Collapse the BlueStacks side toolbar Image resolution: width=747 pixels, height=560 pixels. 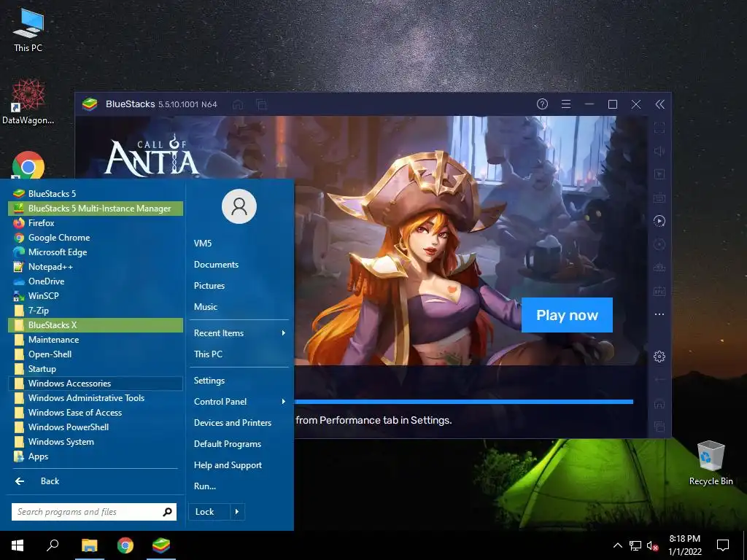coord(659,104)
